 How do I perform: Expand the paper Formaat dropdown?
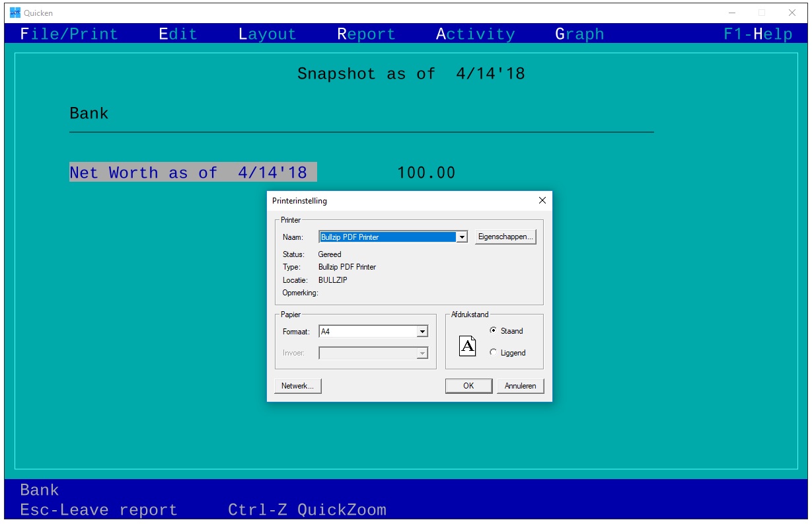[x=423, y=332]
